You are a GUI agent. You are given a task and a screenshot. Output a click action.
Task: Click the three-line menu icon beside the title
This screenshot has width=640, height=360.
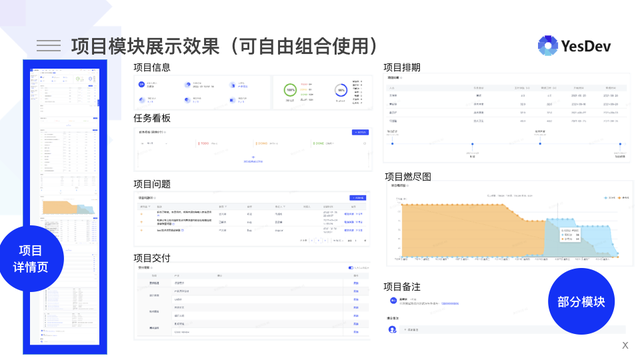(49, 45)
